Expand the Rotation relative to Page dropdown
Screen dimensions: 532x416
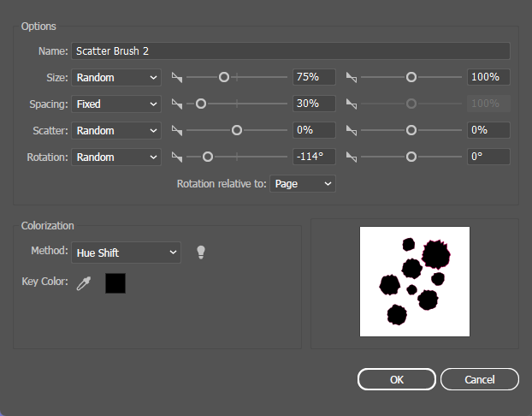click(x=303, y=184)
